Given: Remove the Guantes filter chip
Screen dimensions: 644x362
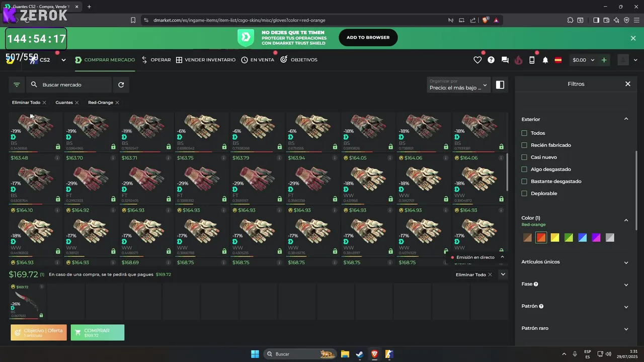Looking at the screenshot, I should tap(76, 103).
